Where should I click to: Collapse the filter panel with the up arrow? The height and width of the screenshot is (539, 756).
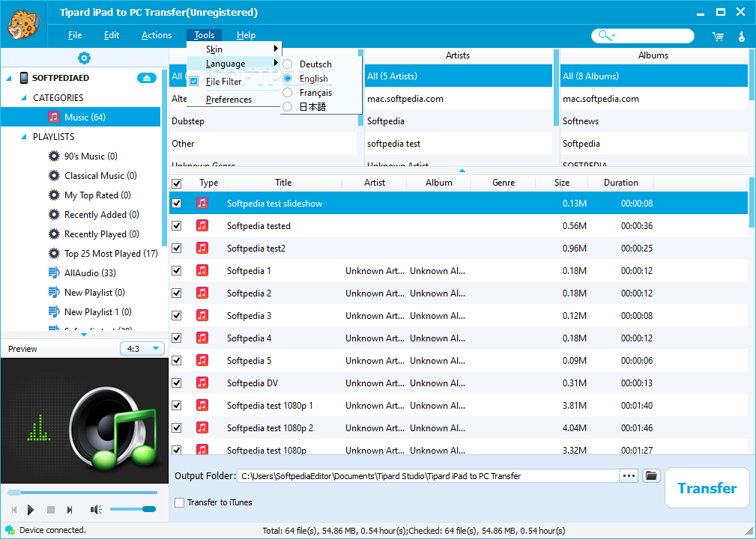[462, 171]
